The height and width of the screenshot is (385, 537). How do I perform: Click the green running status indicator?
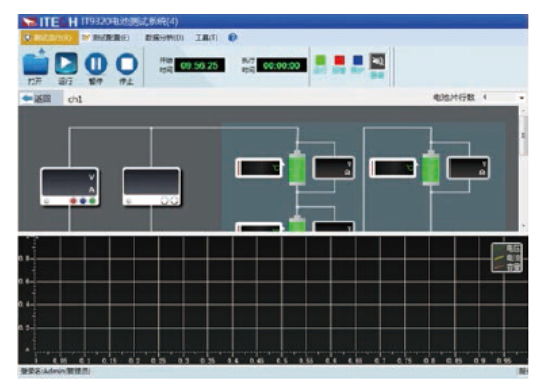(320, 61)
